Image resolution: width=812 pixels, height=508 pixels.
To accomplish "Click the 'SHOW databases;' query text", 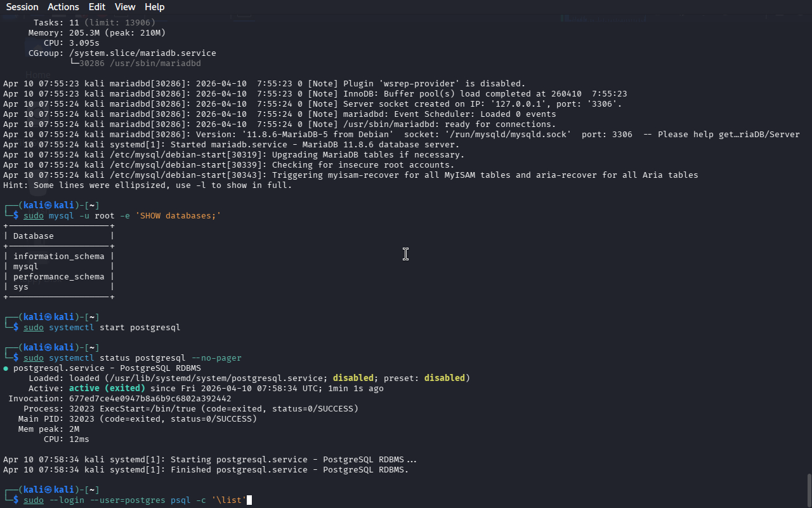I will [x=178, y=216].
